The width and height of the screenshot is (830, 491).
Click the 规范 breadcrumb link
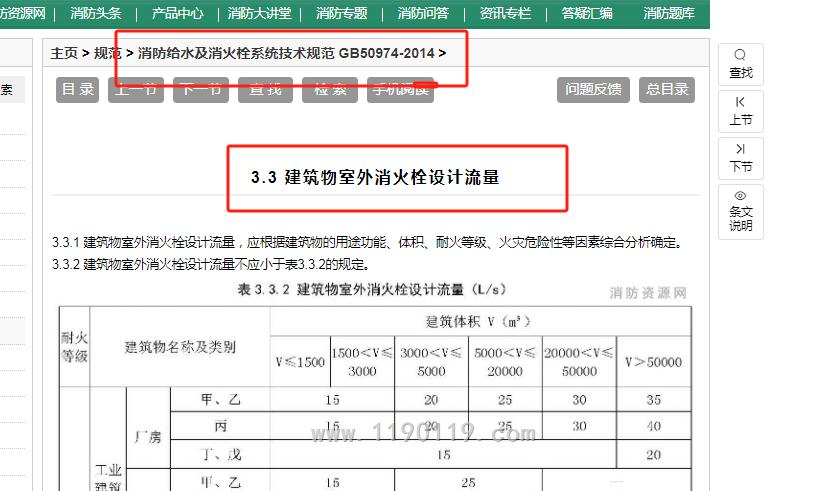click(x=108, y=53)
